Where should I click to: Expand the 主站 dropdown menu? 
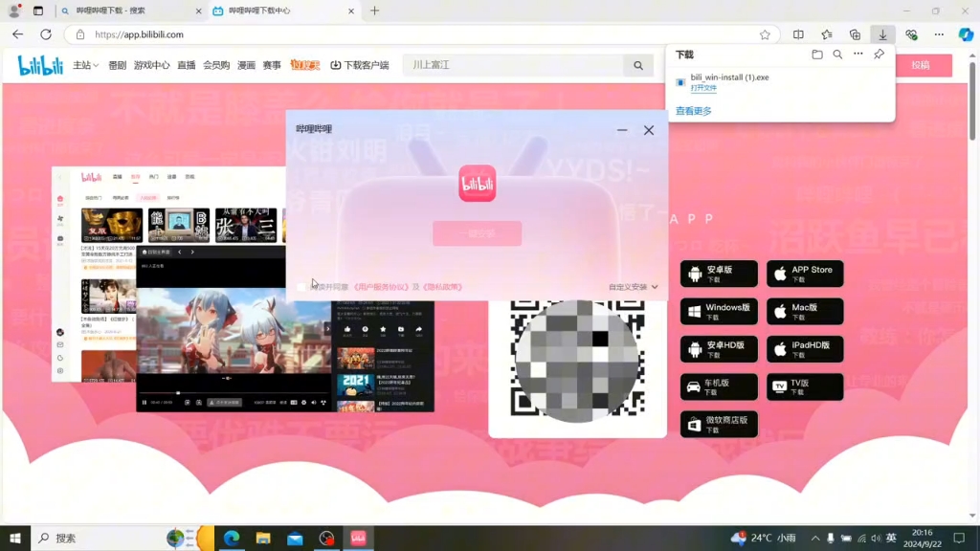tap(85, 65)
